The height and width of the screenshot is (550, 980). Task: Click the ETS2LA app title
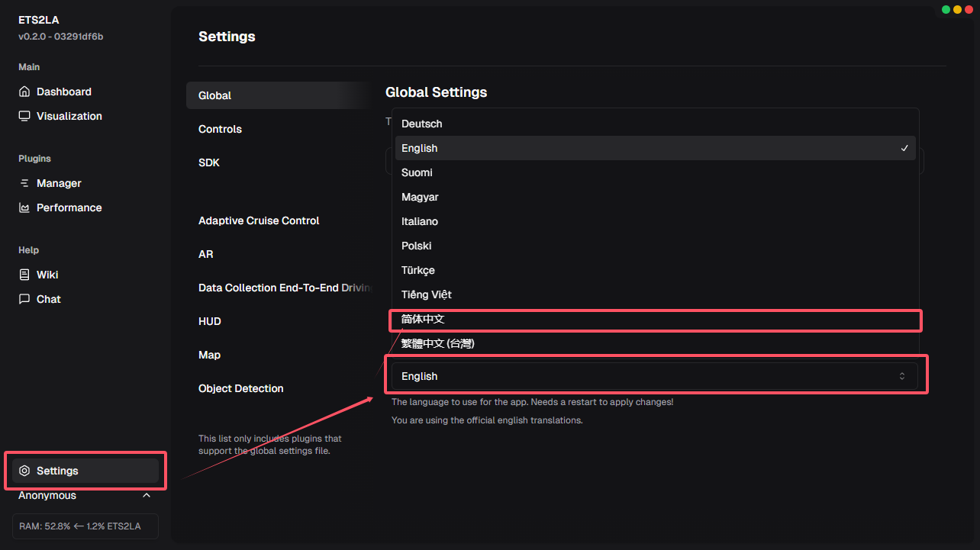pos(38,21)
